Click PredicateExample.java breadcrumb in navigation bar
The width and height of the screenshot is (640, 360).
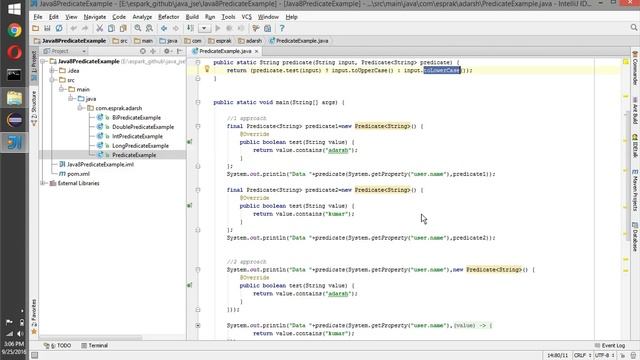tap(299, 41)
